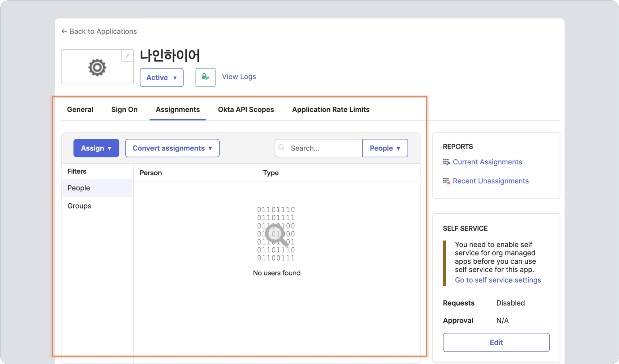Switch to the Sign On tab
Image resolution: width=619 pixels, height=364 pixels.
pos(124,110)
